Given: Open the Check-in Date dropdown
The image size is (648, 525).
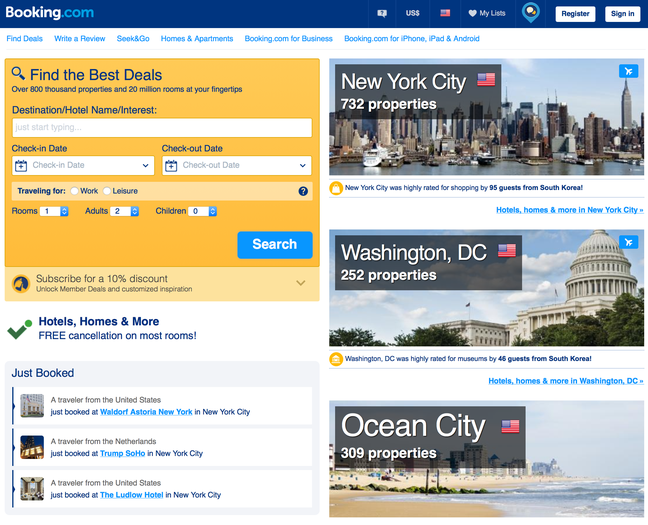Looking at the screenshot, I should (x=83, y=166).
